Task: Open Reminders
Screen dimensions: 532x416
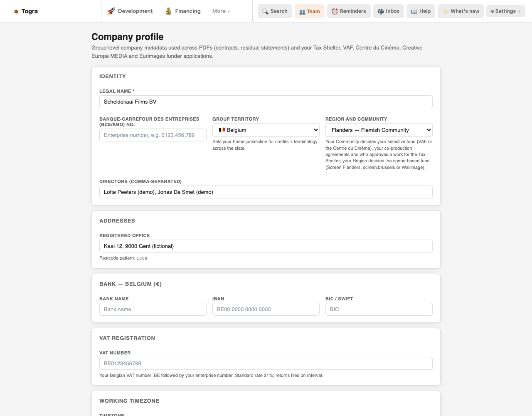Action: [349, 11]
